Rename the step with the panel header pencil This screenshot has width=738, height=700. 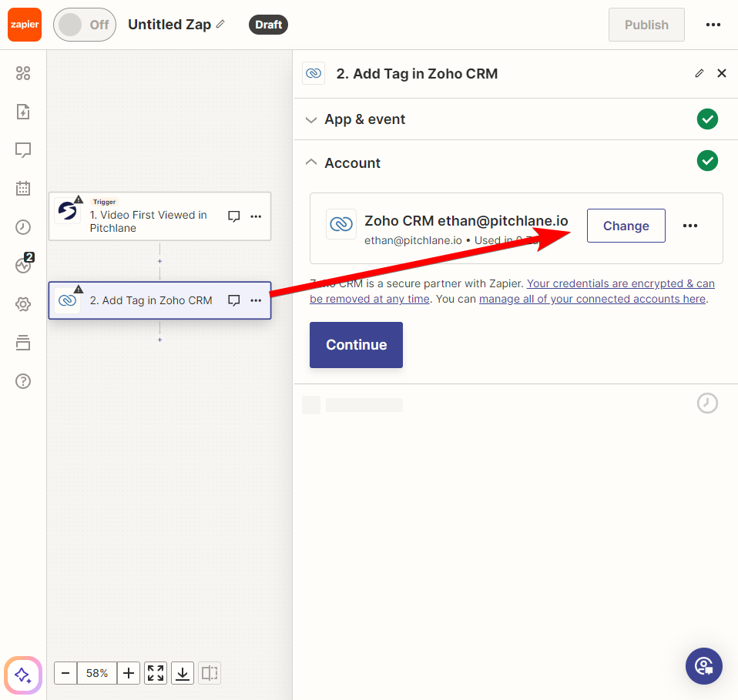tap(699, 73)
